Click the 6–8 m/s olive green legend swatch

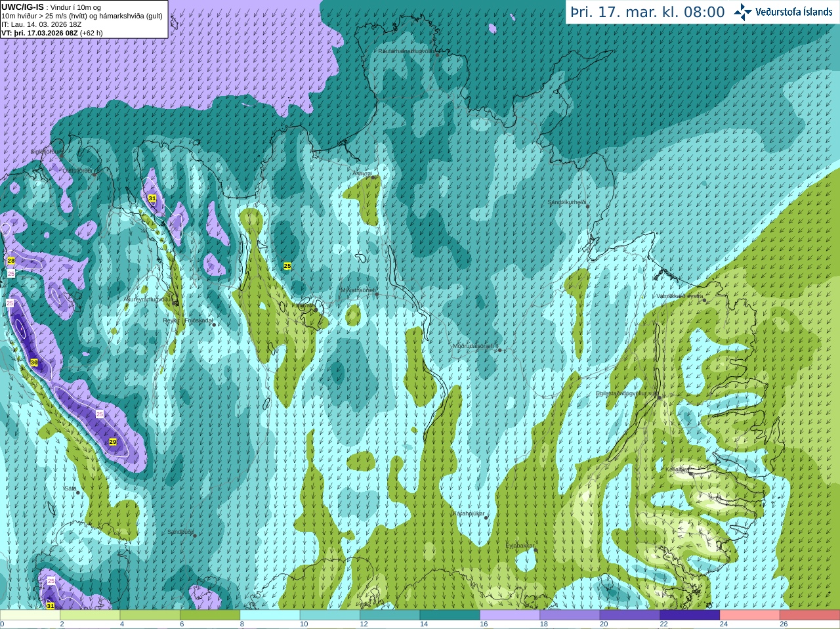210,615
